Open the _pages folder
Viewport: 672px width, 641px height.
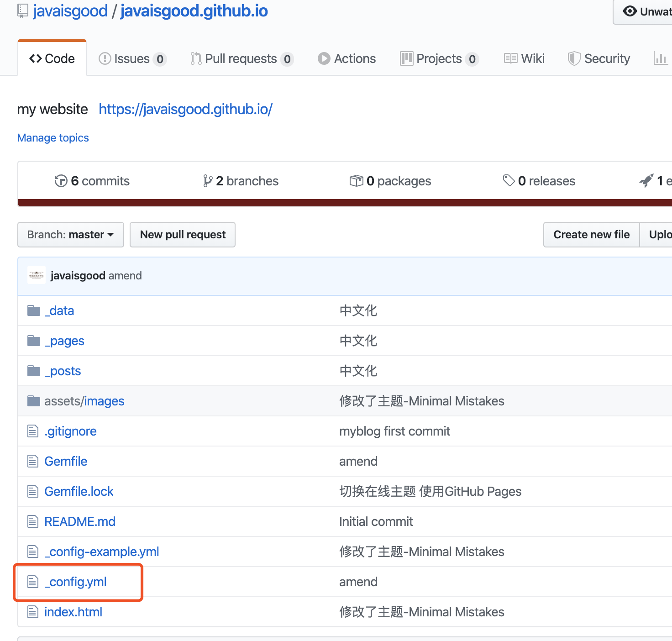point(64,341)
